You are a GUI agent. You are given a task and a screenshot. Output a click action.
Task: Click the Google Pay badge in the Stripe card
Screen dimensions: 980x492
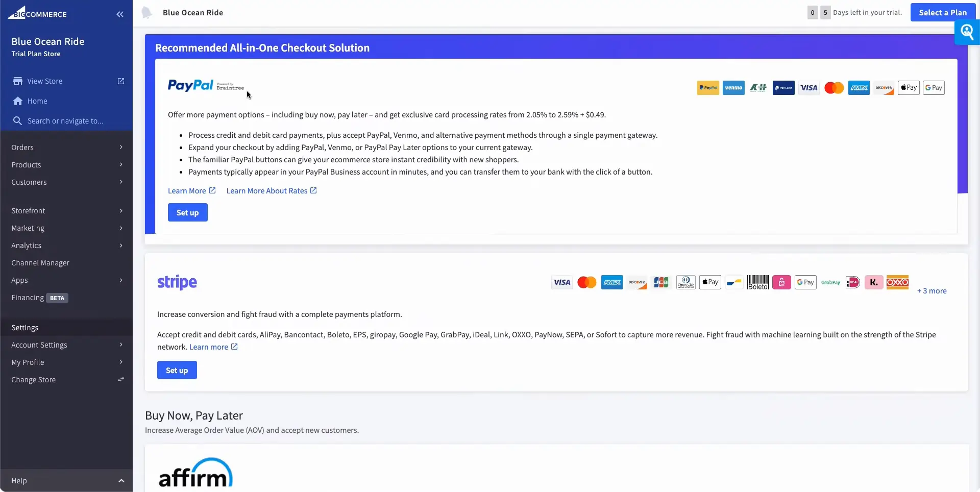805,282
